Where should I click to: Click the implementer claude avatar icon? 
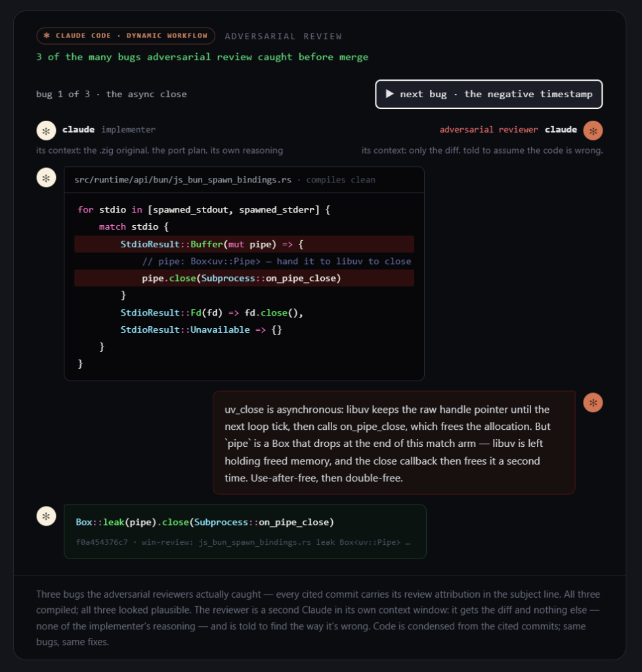pos(47,131)
